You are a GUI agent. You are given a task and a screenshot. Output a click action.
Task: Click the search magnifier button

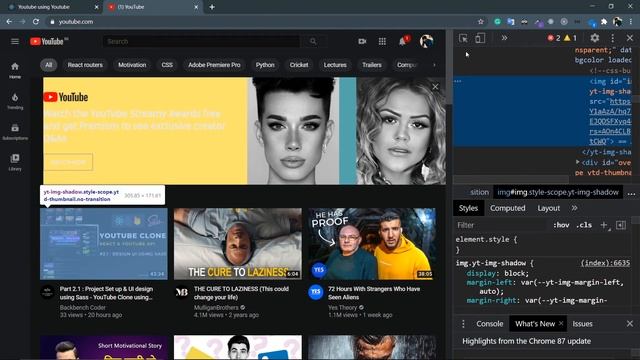[313, 41]
